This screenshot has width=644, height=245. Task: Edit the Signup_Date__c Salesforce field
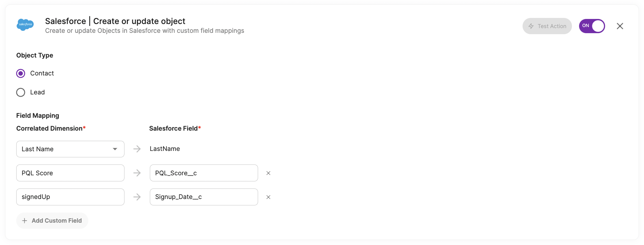204,197
